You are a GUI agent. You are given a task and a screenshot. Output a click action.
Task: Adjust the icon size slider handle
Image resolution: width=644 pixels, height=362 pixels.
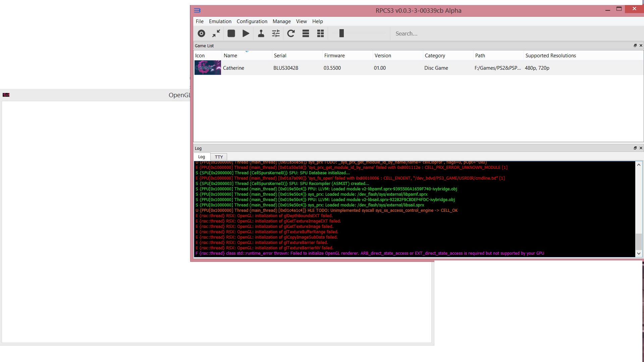click(x=341, y=33)
